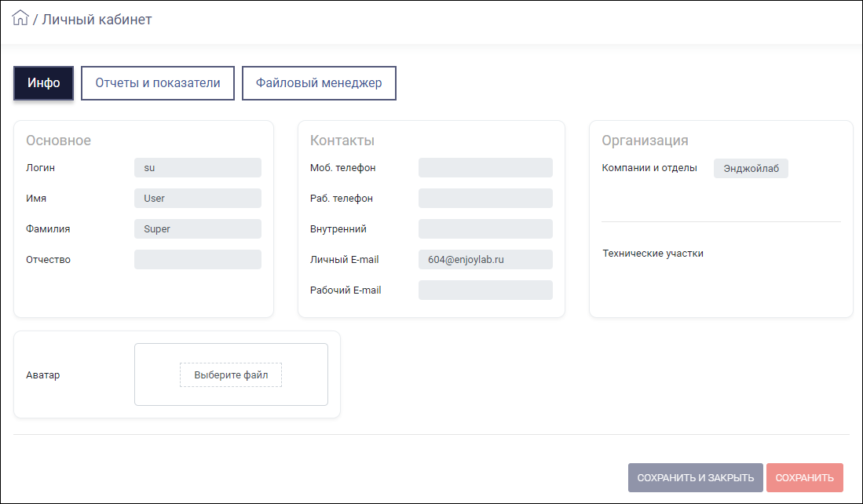Click the Отчество label
Viewport: 863px width, 504px height.
coord(48,260)
